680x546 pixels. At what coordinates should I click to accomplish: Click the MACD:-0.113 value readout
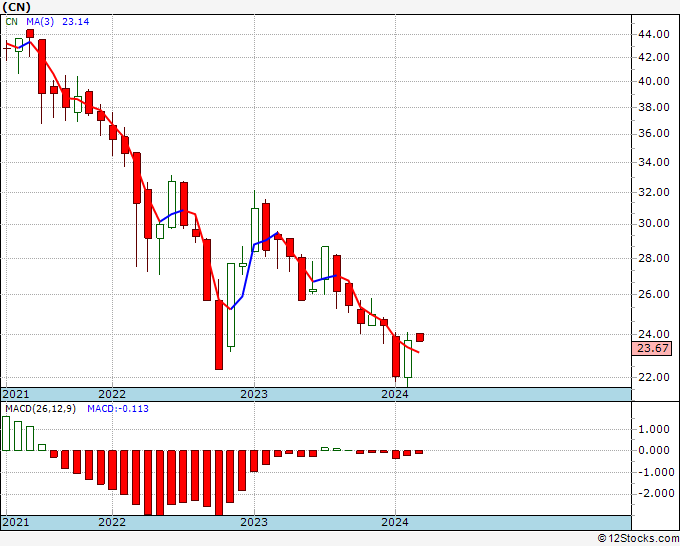coord(118,409)
